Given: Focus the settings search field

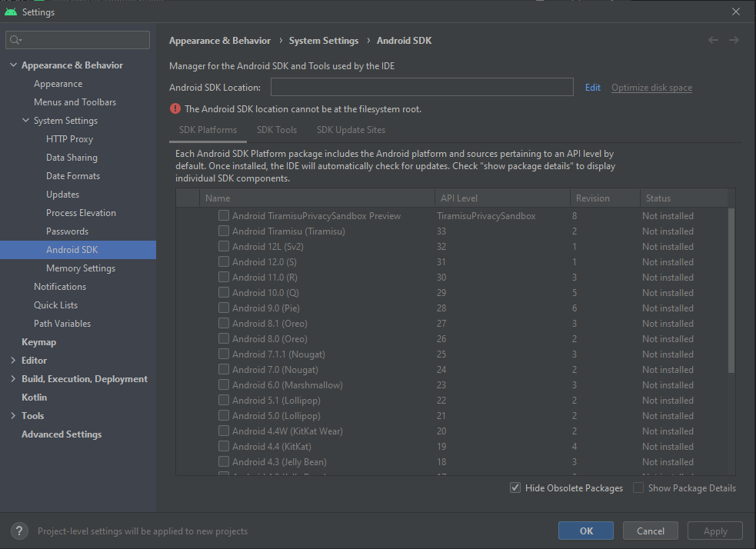Looking at the screenshot, I should (x=78, y=40).
